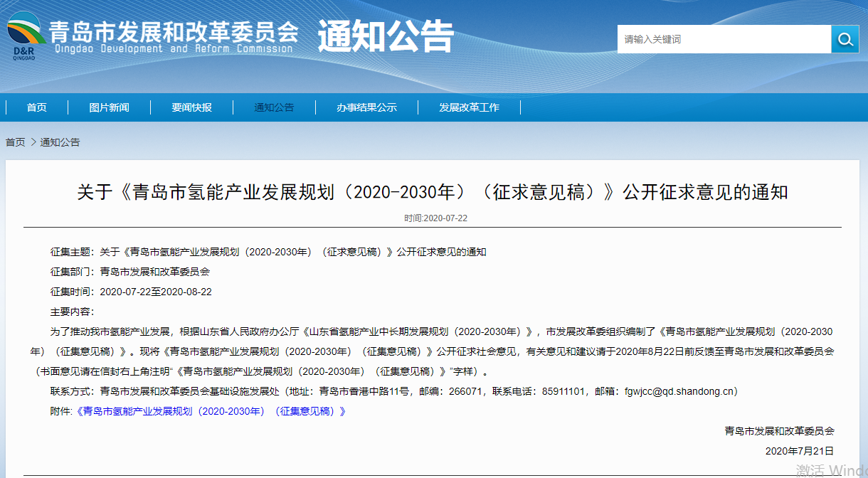Open the 要闻快报 section
Screen dimensions: 868x478
coord(191,107)
